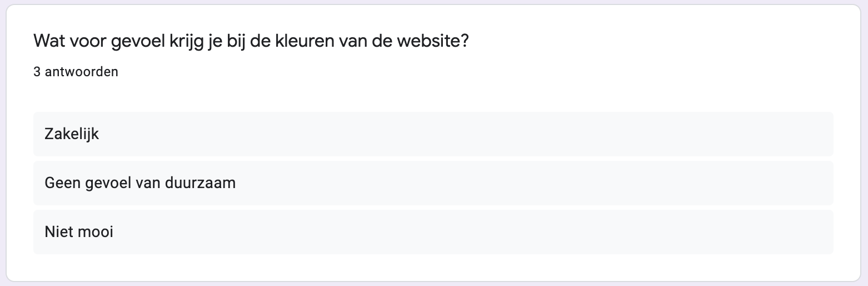Click the word "website?" in the question heading

(x=432, y=41)
